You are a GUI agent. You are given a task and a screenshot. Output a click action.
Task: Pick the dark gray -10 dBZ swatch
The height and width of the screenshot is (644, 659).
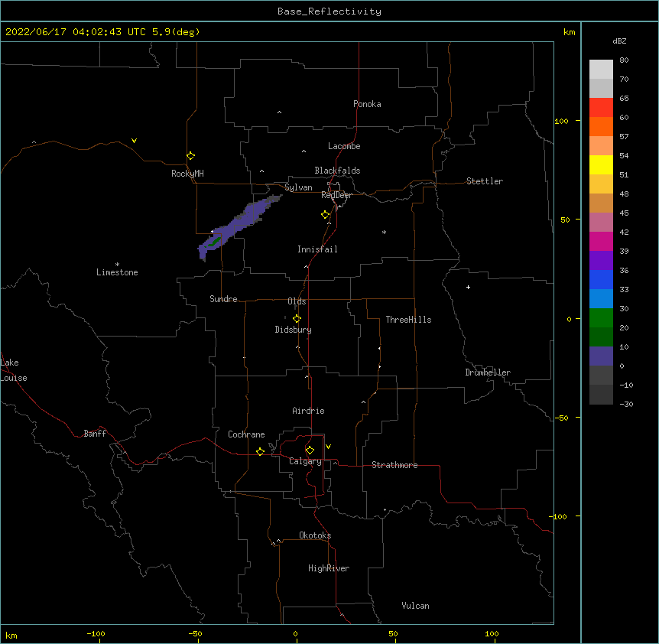pos(601,395)
